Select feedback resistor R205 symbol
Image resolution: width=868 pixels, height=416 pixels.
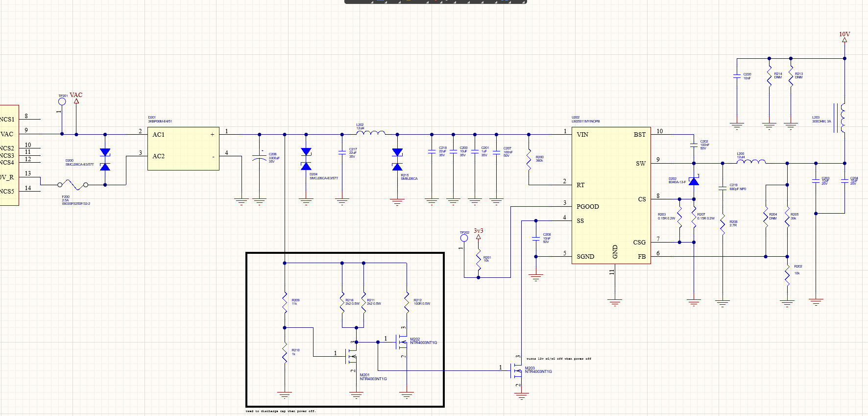[787, 217]
